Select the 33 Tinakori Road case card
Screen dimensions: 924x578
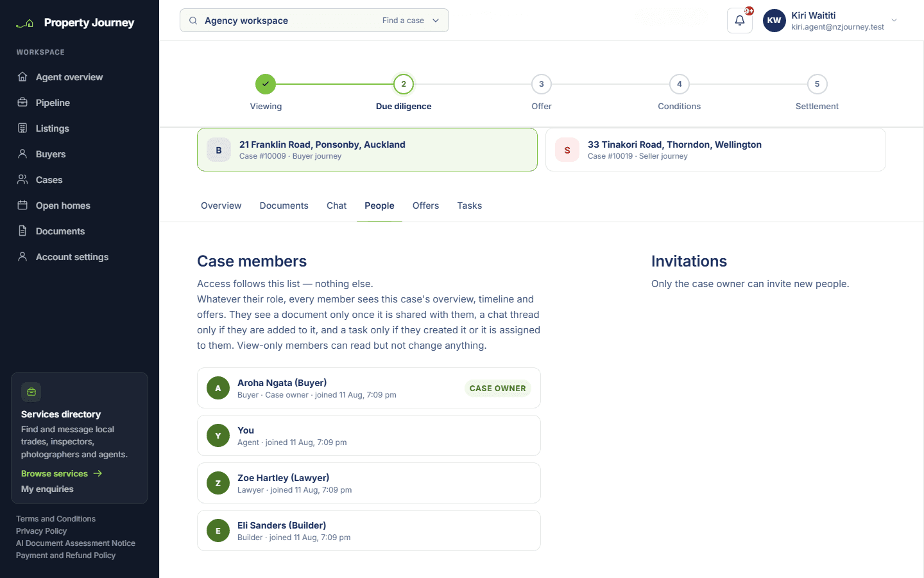[x=715, y=150]
